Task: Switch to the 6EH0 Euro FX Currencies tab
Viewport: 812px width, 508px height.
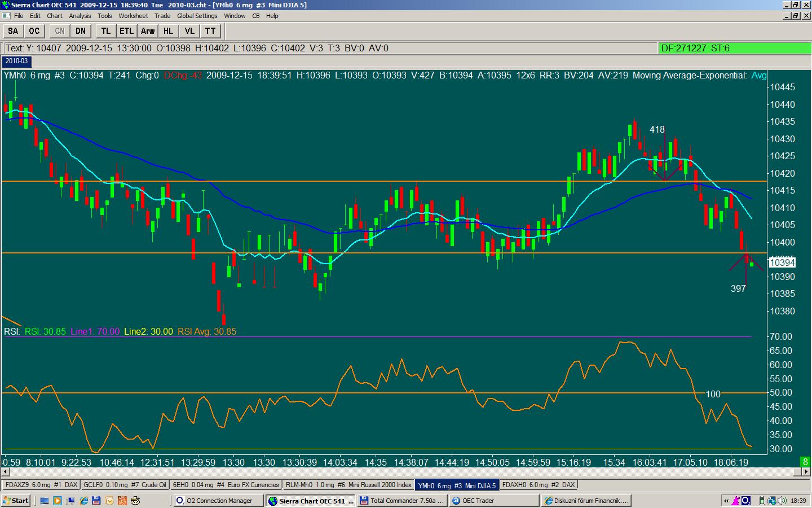Action: tap(226, 485)
